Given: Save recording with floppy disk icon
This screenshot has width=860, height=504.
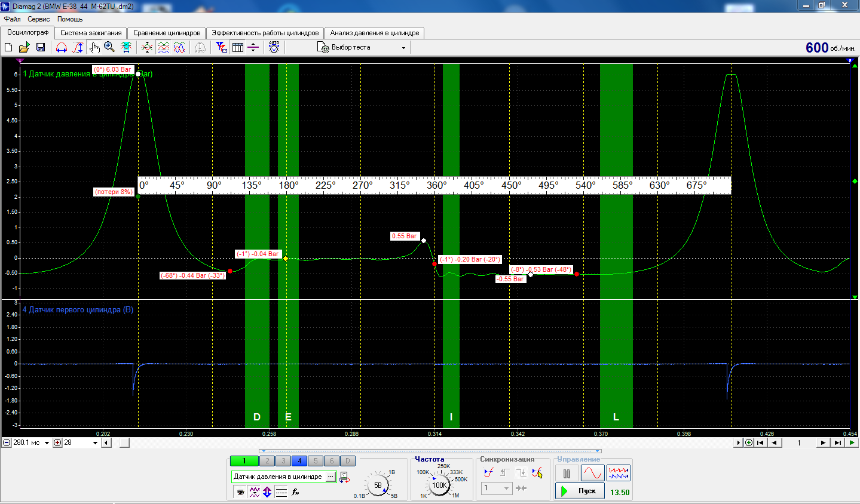Looking at the screenshot, I should coord(41,48).
